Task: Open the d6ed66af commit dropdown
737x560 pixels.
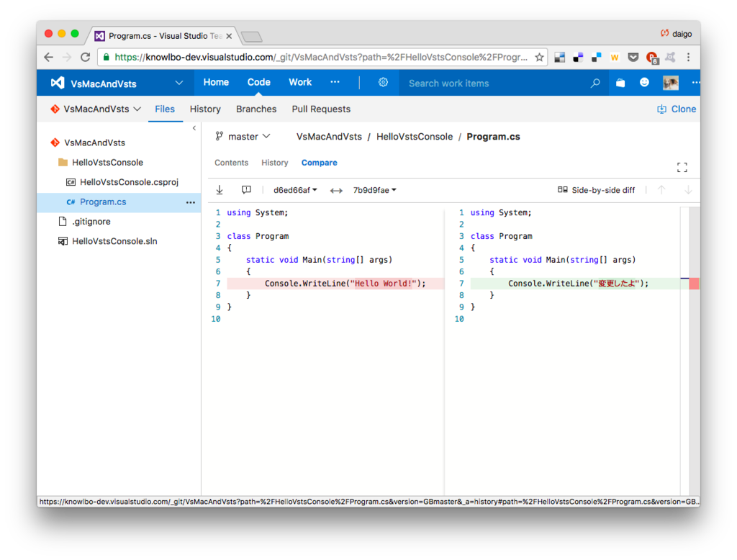Action: click(295, 190)
